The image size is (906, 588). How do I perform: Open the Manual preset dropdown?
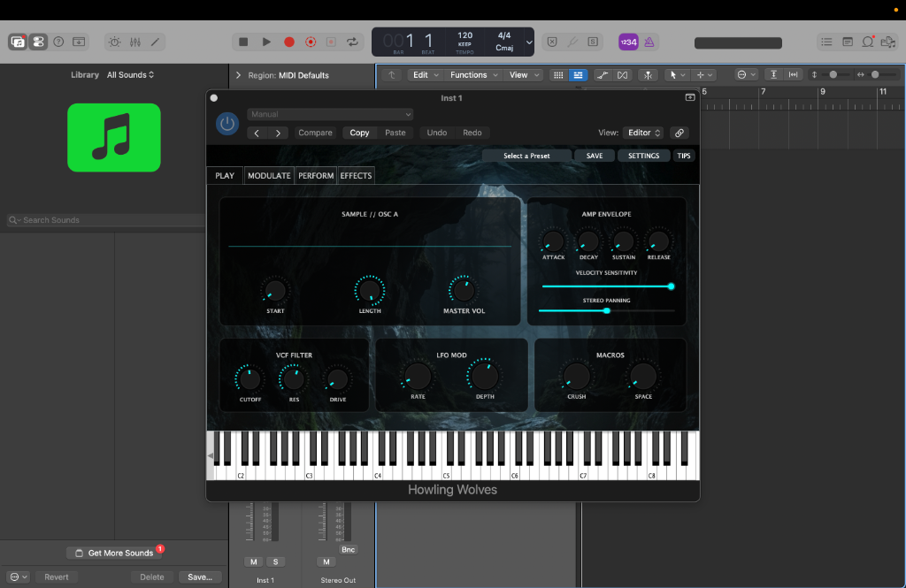coord(330,114)
